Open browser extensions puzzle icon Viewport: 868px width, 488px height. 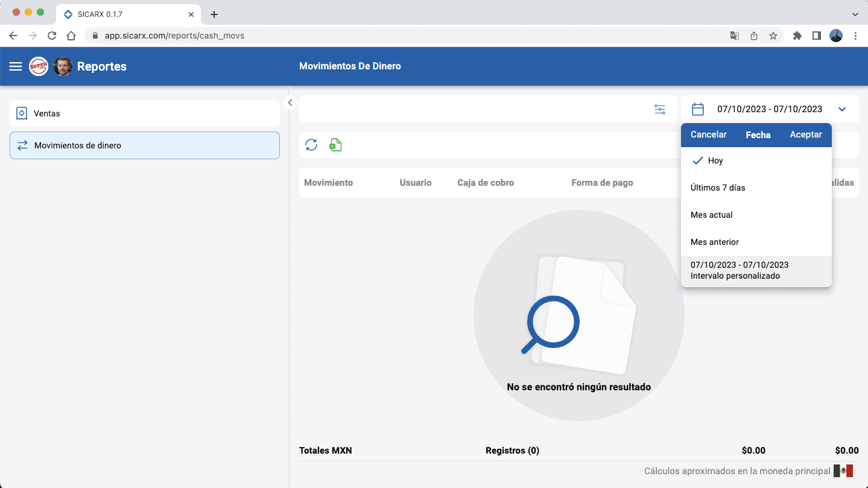tap(797, 36)
